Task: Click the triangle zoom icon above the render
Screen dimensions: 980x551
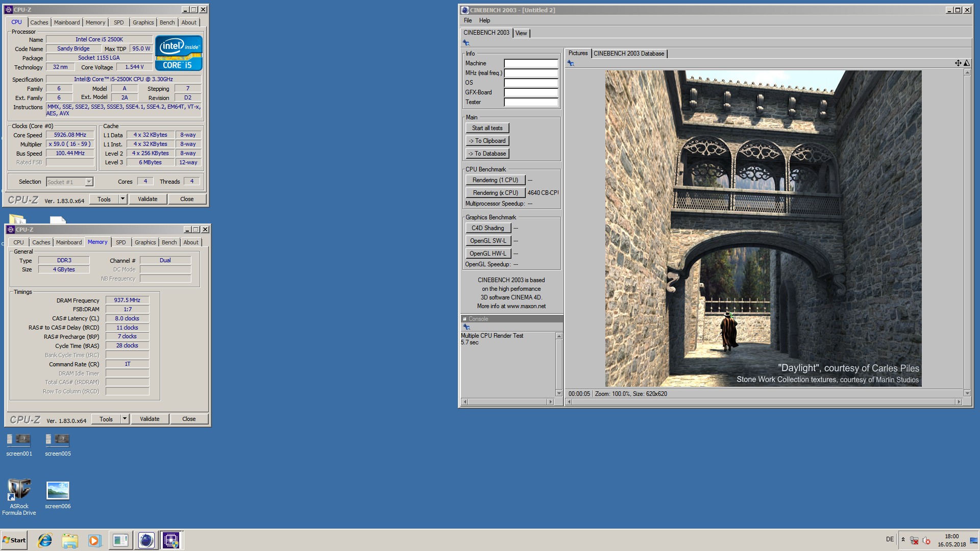Action: click(x=967, y=63)
